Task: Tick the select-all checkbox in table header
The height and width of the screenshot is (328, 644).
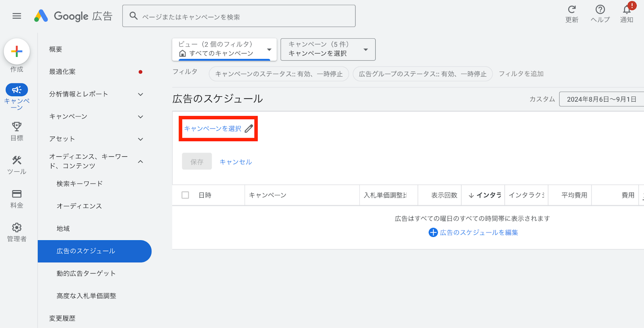Action: (x=185, y=195)
